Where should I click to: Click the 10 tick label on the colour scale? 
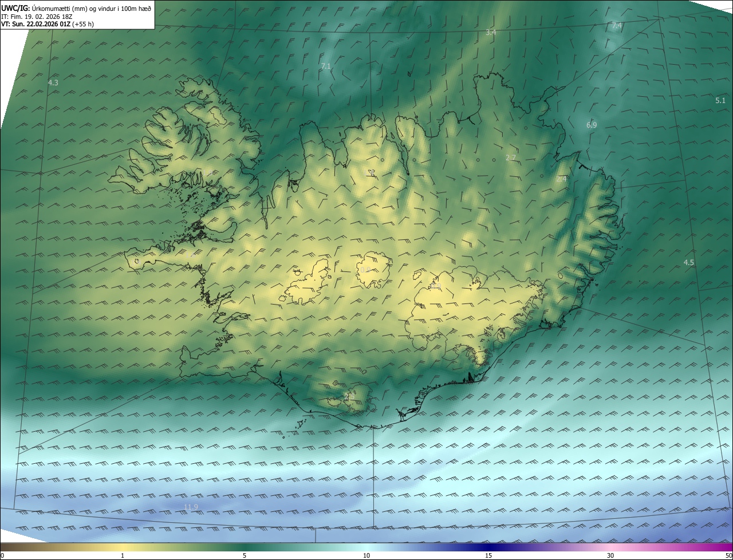tap(366, 555)
